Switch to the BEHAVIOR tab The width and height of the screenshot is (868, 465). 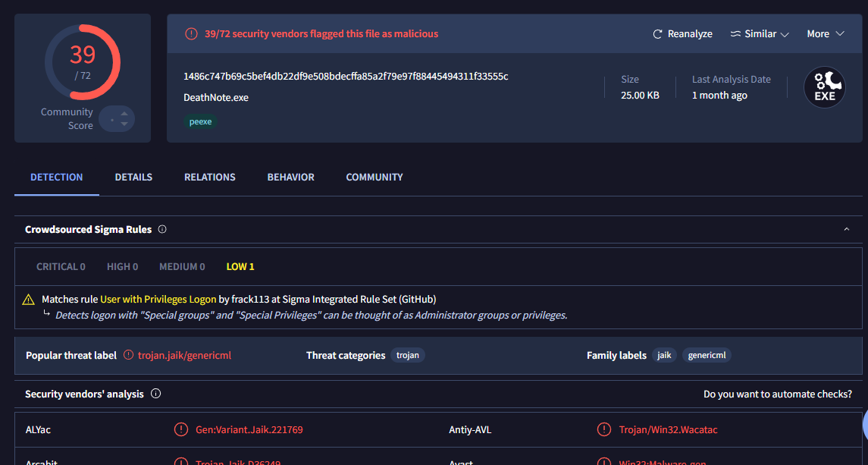(290, 177)
